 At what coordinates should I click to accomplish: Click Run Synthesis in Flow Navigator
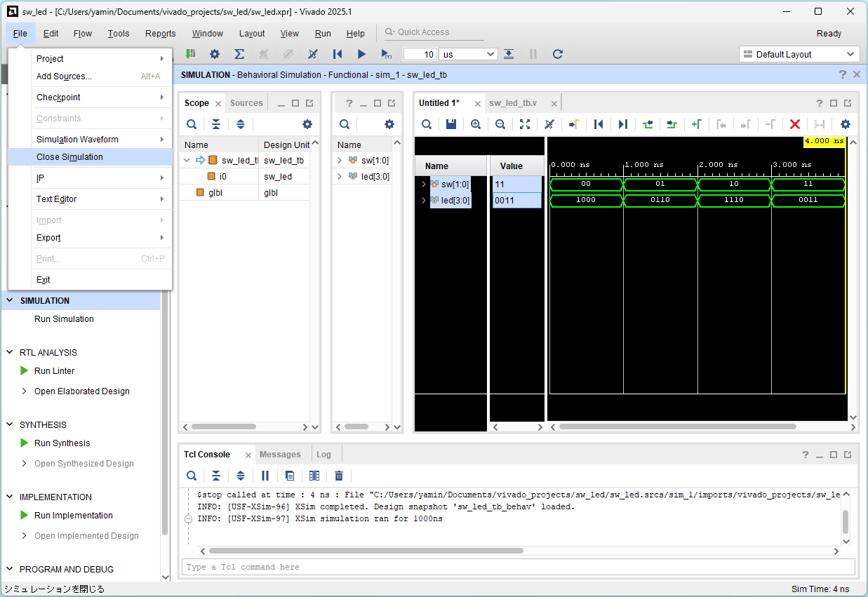(62, 443)
